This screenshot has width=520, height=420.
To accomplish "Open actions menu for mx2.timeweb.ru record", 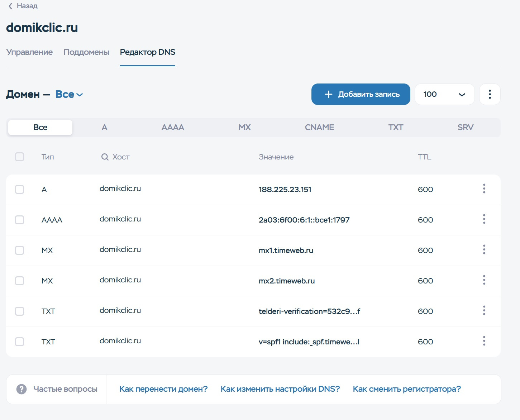I will [x=484, y=280].
